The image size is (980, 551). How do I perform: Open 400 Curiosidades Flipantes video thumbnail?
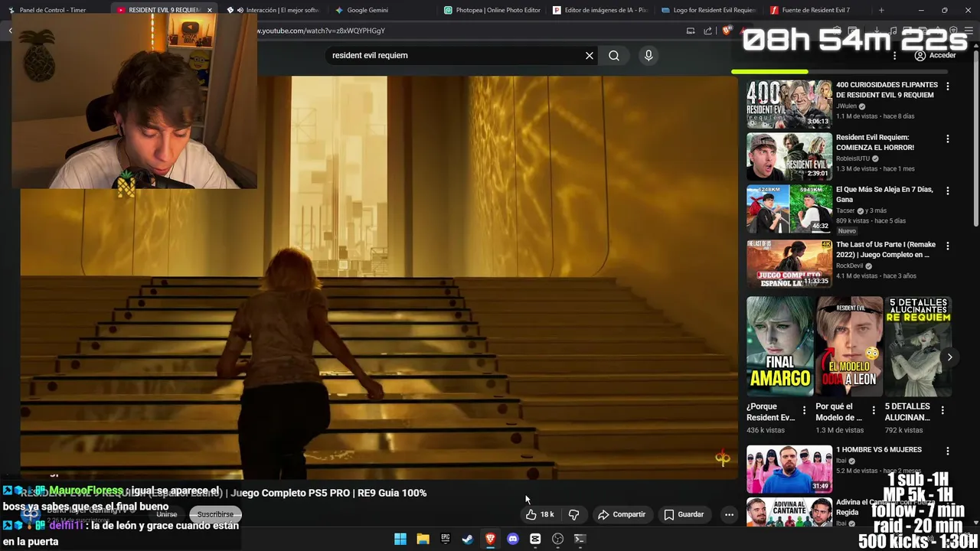point(789,105)
